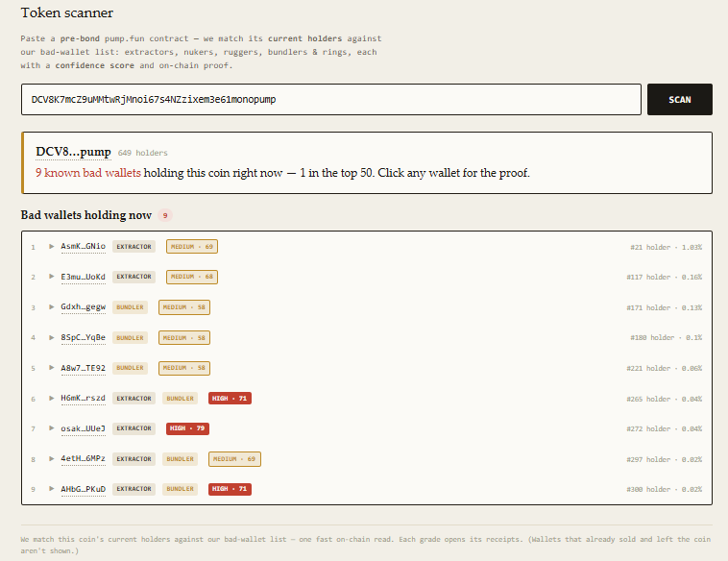This screenshot has height=561, width=728.
Task: Click BUNDLER tag on 8SpC…YqBe row
Action: (130, 337)
